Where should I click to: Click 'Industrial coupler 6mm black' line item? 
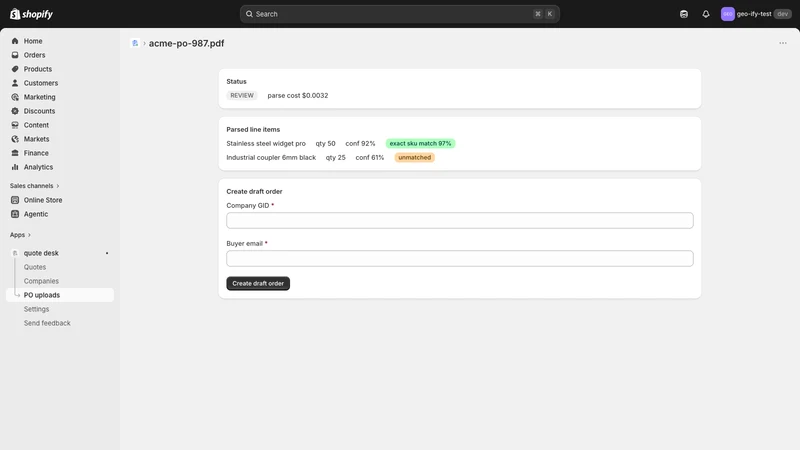(x=271, y=158)
